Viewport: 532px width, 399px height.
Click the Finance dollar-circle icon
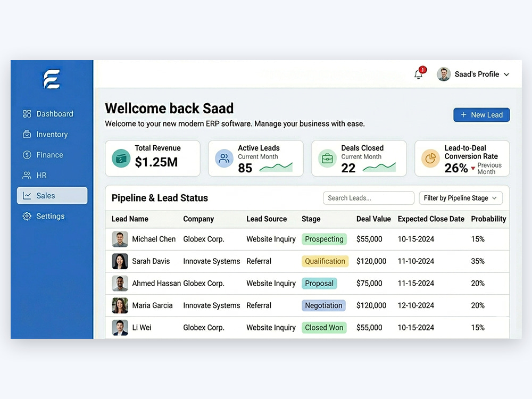27,155
